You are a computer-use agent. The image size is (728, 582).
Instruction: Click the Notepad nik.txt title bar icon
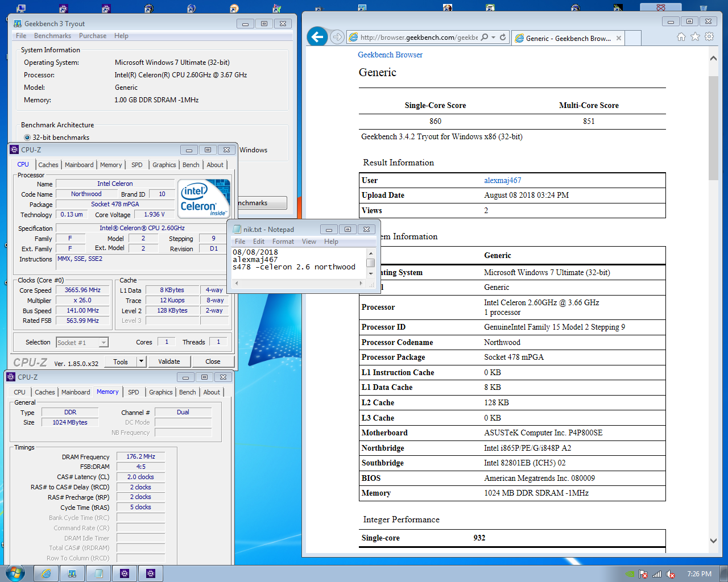[237, 230]
